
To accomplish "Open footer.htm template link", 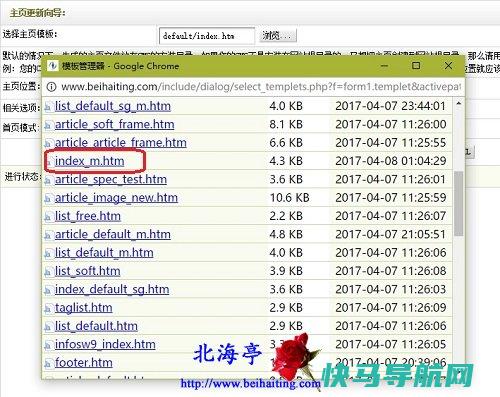I will tap(84, 363).
